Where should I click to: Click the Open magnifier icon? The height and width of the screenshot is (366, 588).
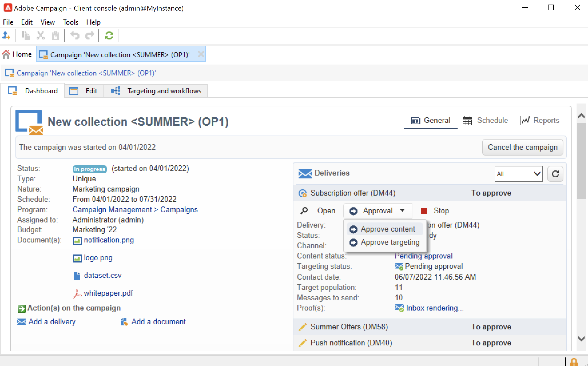pos(304,211)
